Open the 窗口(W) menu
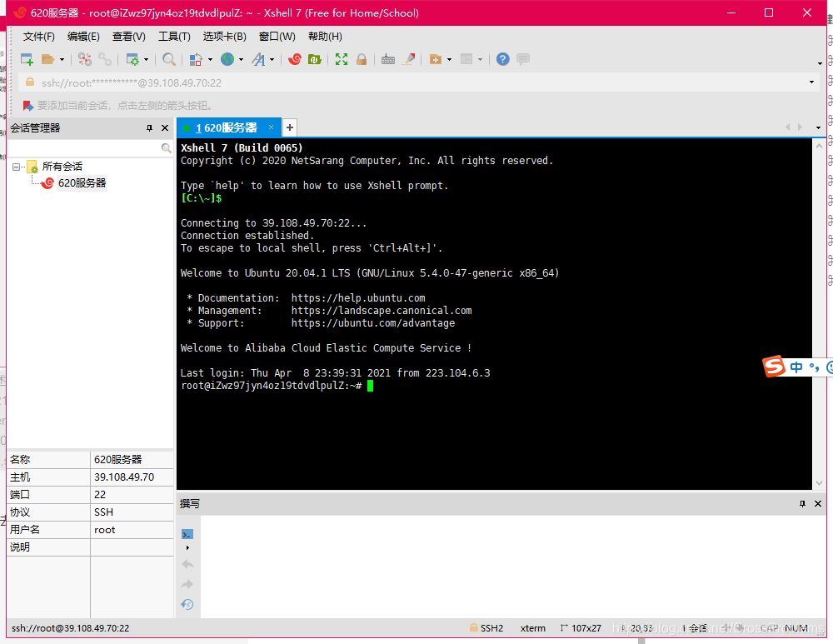 pyautogui.click(x=277, y=36)
